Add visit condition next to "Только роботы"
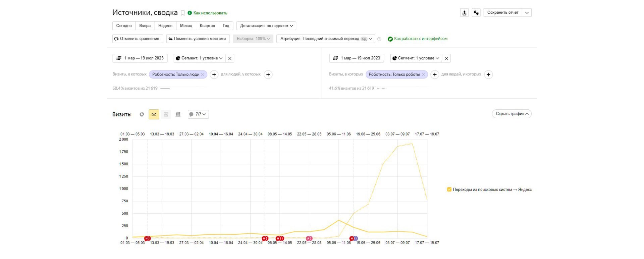Screen dimensions: 644x259 coord(435,74)
